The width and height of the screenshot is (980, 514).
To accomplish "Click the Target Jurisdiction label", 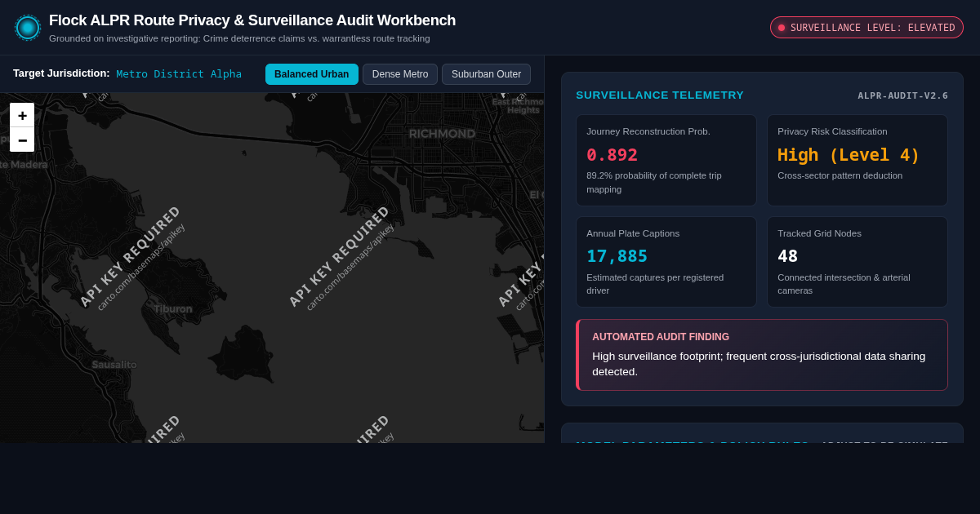I will click(x=61, y=73).
